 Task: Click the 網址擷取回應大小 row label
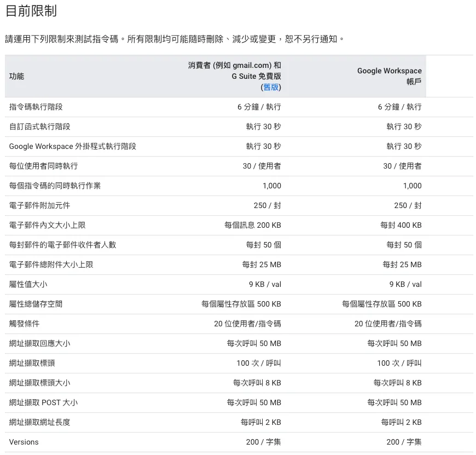(40, 343)
